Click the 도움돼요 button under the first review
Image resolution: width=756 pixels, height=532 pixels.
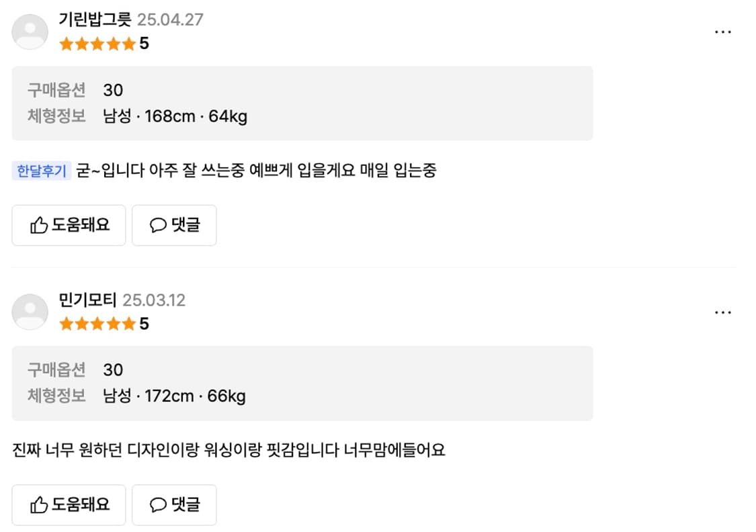click(69, 225)
